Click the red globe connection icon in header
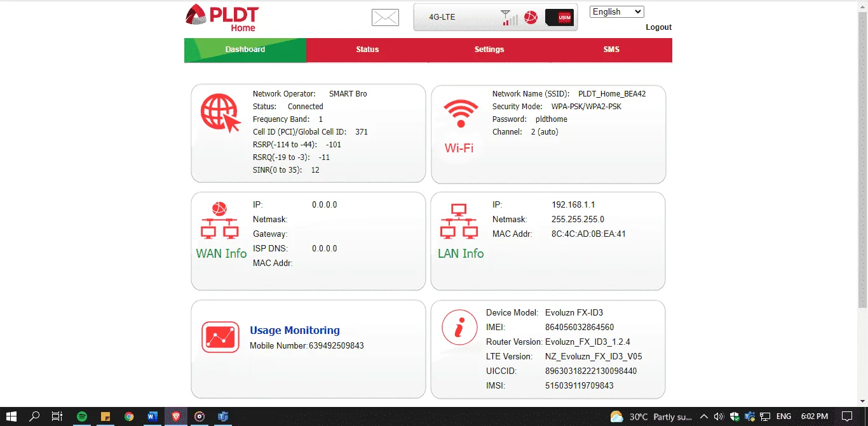This screenshot has width=868, height=426. pos(531,18)
